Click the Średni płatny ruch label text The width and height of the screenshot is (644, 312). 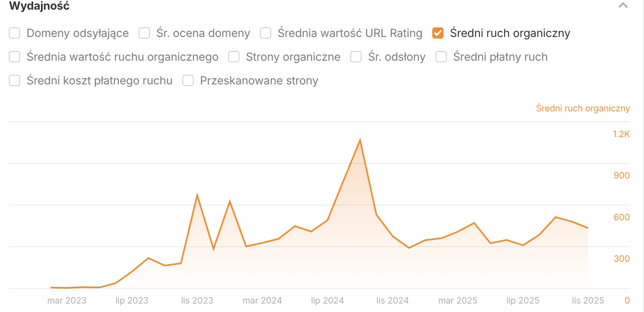(500, 57)
